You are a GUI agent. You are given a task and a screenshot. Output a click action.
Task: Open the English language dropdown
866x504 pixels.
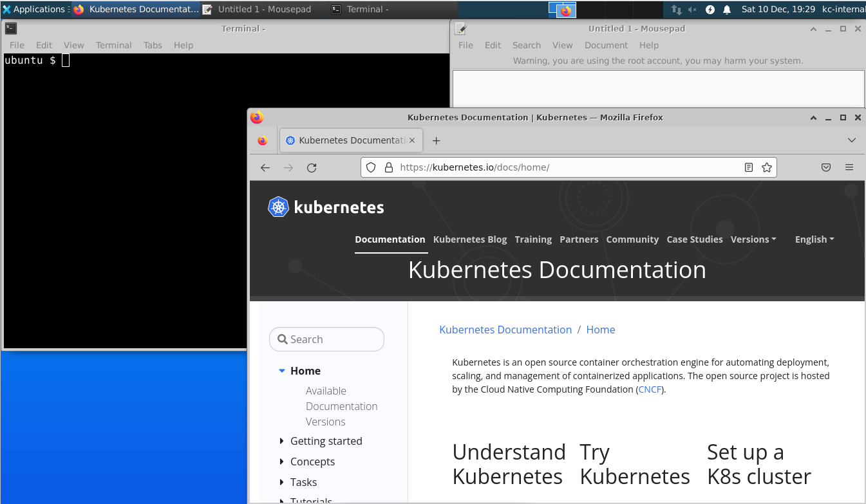point(814,239)
